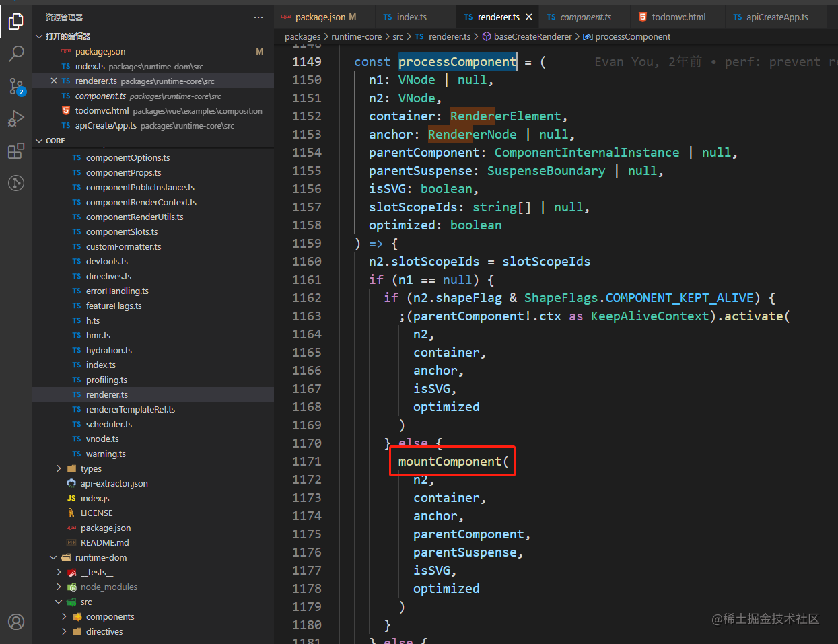Viewport: 838px width, 644px height.
Task: Click mountComponent call on line 1171
Action: pyautogui.click(x=450, y=461)
